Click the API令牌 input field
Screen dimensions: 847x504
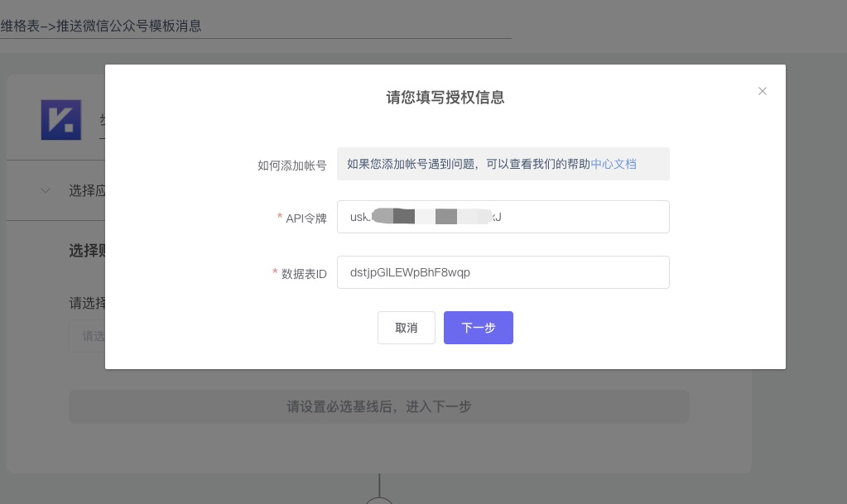coord(503,217)
